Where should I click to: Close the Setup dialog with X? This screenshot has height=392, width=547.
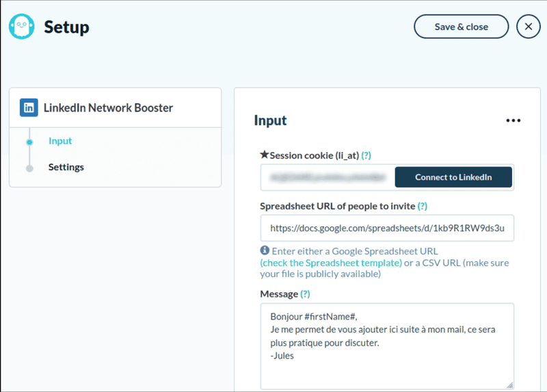[x=528, y=27]
